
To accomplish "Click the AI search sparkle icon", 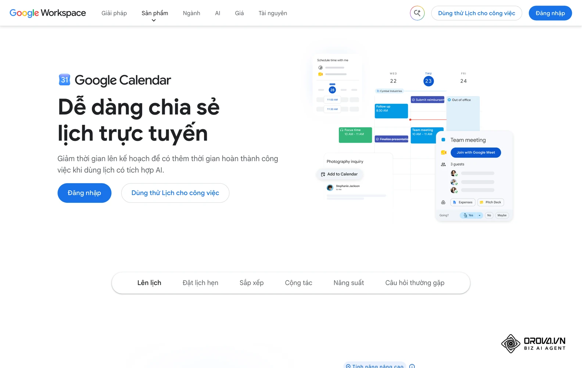I will tap(417, 13).
